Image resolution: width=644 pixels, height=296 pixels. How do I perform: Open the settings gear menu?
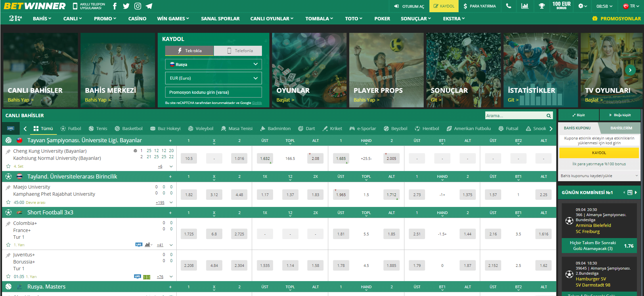[582, 6]
